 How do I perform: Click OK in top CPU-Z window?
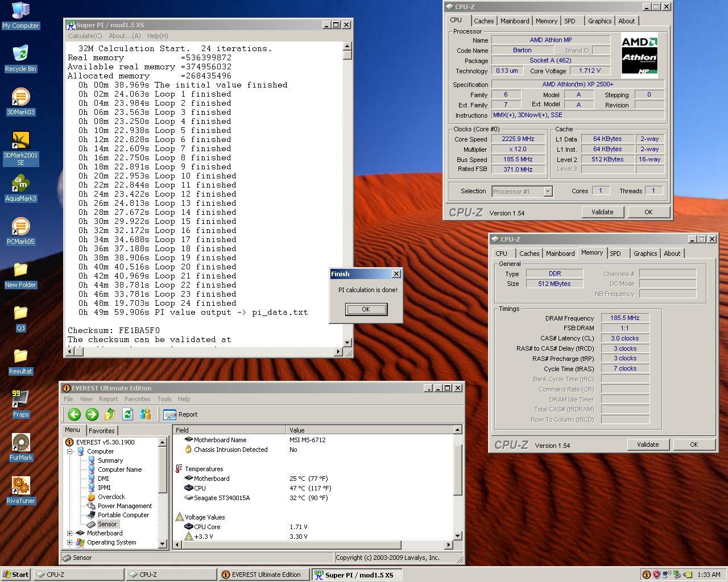coord(648,212)
